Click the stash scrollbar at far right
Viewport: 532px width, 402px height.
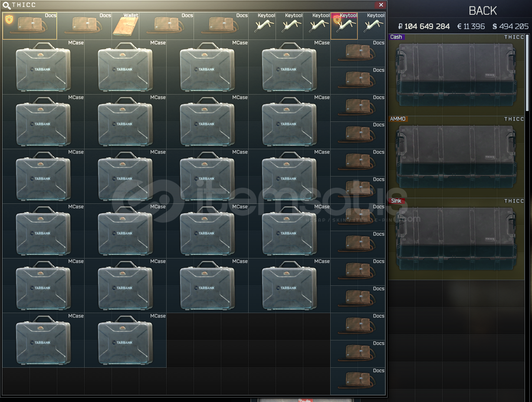528,74
